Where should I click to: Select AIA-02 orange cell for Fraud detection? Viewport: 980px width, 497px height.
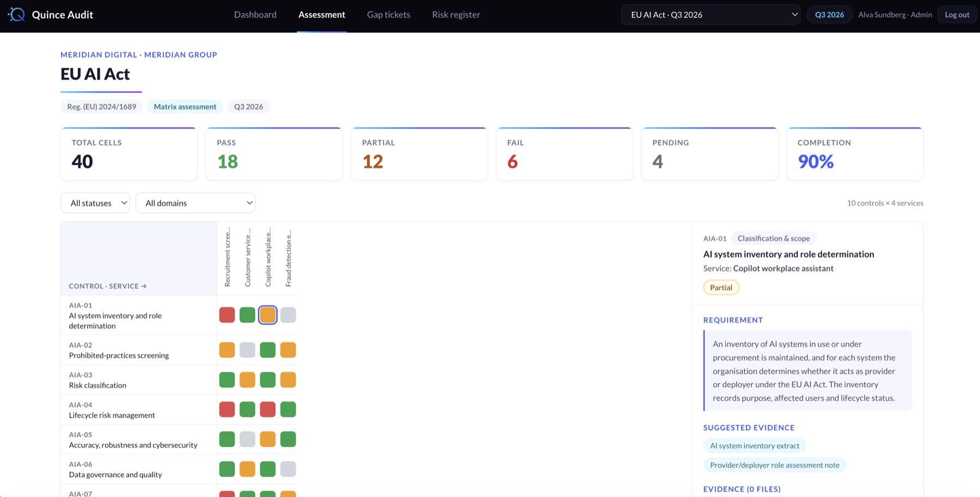coord(288,350)
